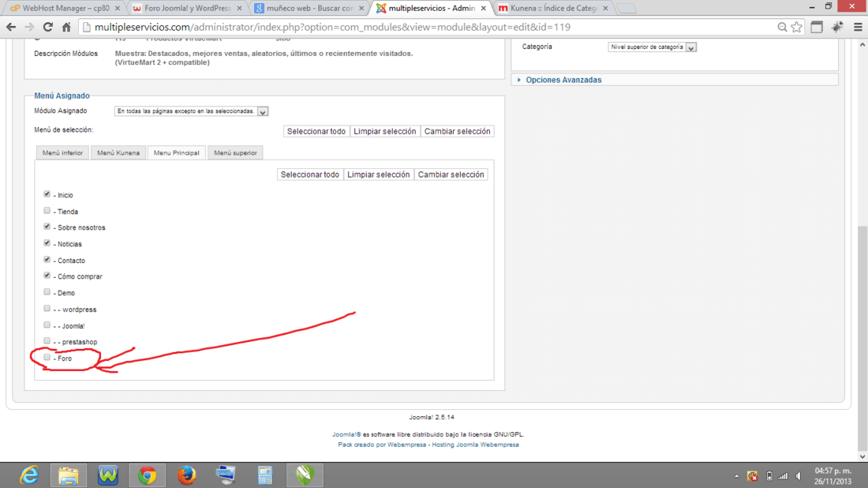Click the zoom magnifier in address bar
This screenshot has width=868, height=488.
(x=782, y=27)
